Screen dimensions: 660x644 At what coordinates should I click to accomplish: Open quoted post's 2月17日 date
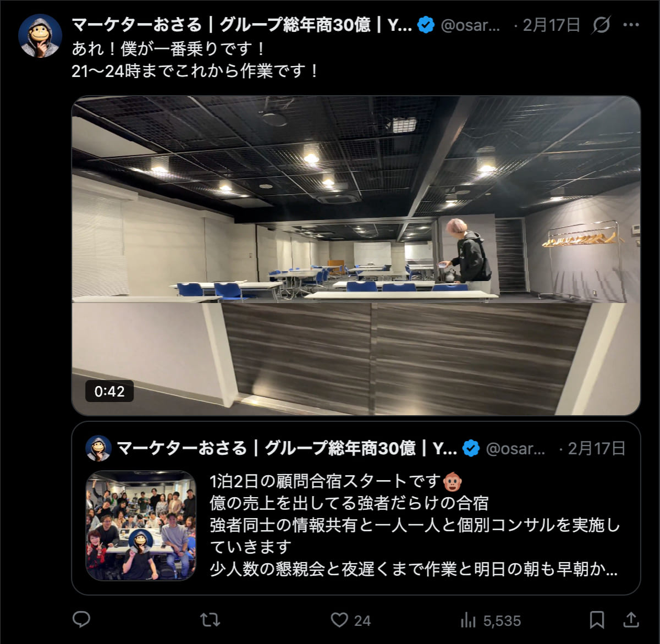click(597, 448)
